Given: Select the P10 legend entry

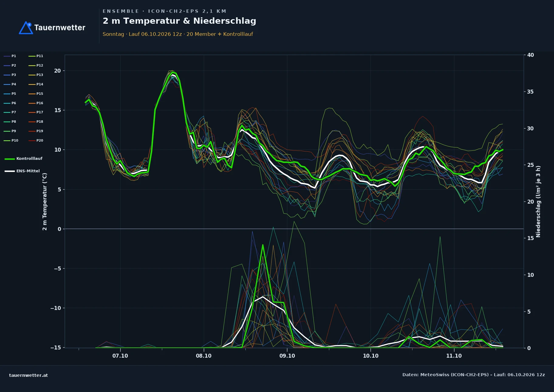Looking at the screenshot, I should (11, 140).
